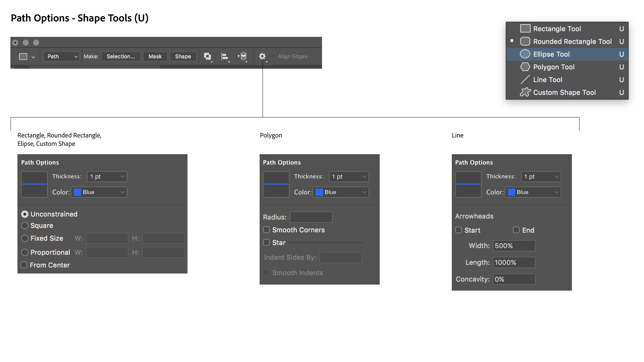Viewport: 644px width, 362px height.
Task: Check the Smooth Corners option
Action: click(266, 230)
